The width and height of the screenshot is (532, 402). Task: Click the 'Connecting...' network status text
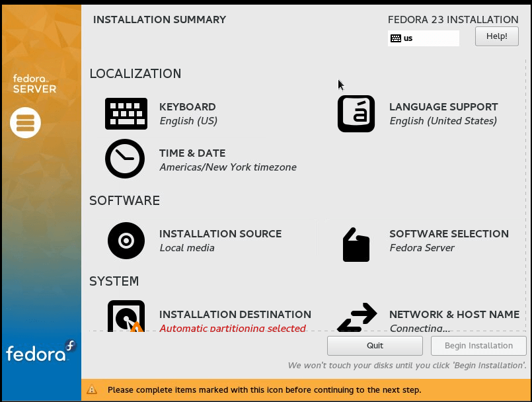point(420,328)
